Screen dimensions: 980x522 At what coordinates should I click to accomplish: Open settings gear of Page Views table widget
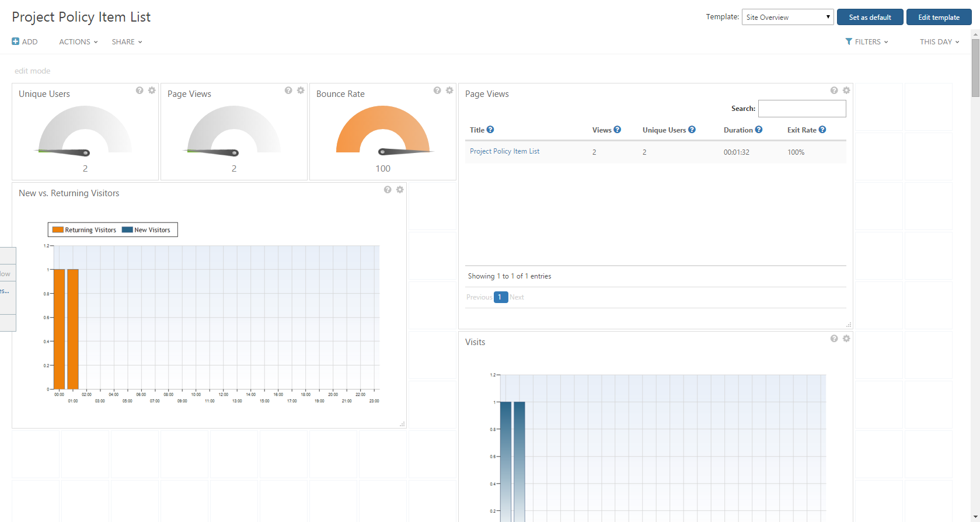coord(846,91)
